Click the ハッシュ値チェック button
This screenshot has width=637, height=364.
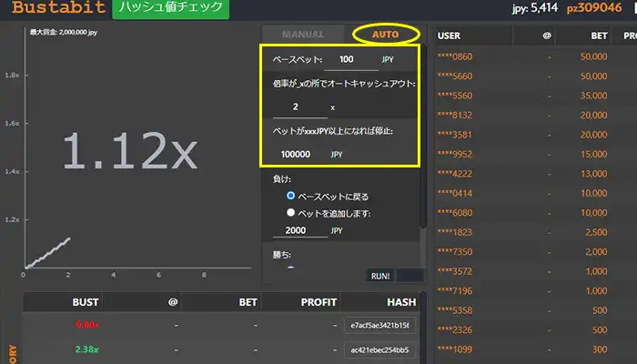point(171,7)
